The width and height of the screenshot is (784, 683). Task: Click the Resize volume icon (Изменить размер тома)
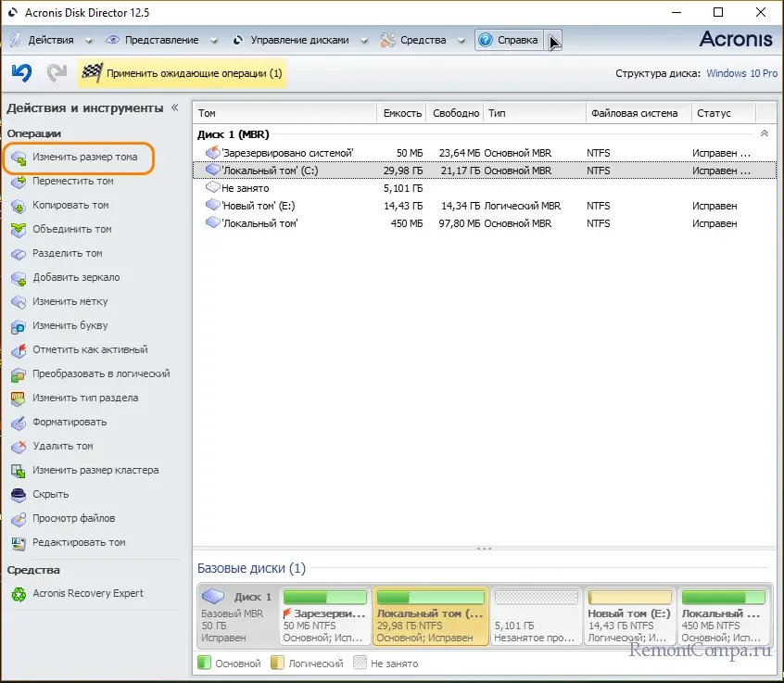click(x=19, y=158)
